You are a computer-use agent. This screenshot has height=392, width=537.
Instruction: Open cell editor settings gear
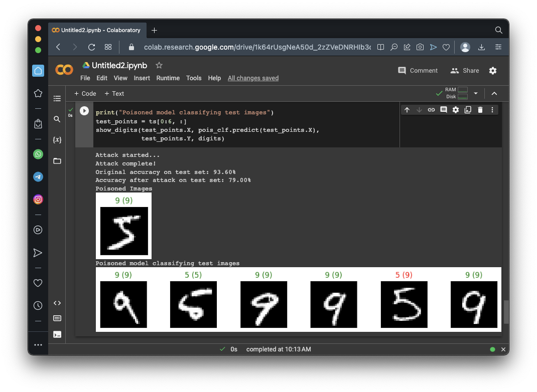(x=456, y=110)
